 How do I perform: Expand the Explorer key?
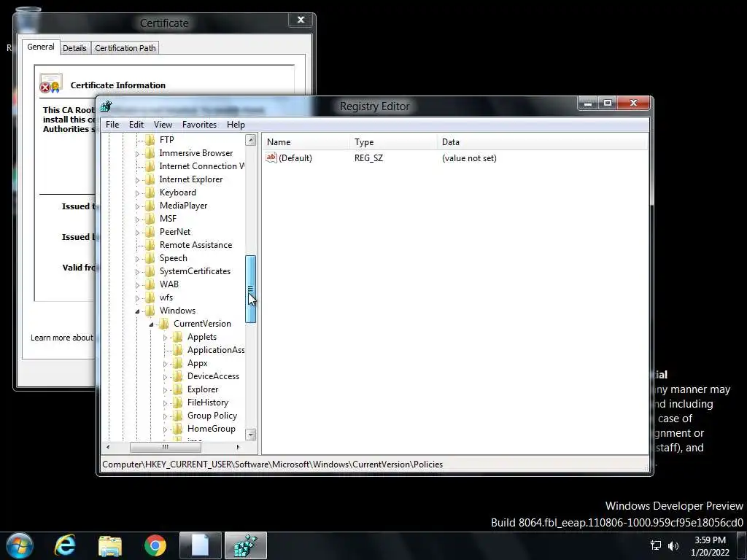(165, 390)
